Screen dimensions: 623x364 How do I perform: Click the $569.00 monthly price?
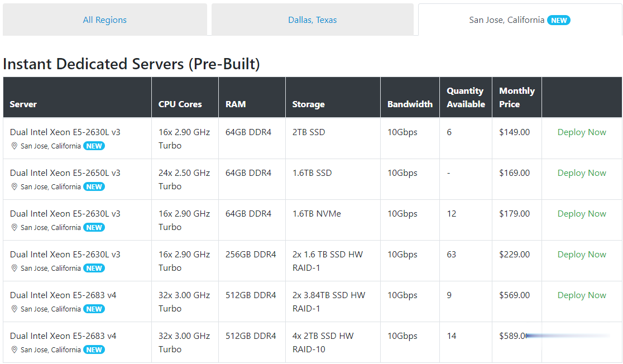(515, 295)
